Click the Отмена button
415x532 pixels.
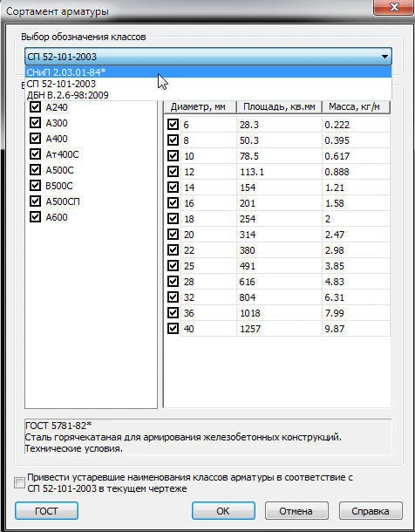[296, 511]
